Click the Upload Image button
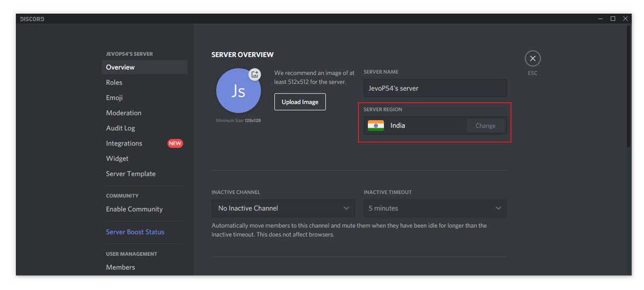The width and height of the screenshot is (644, 290). coord(300,102)
